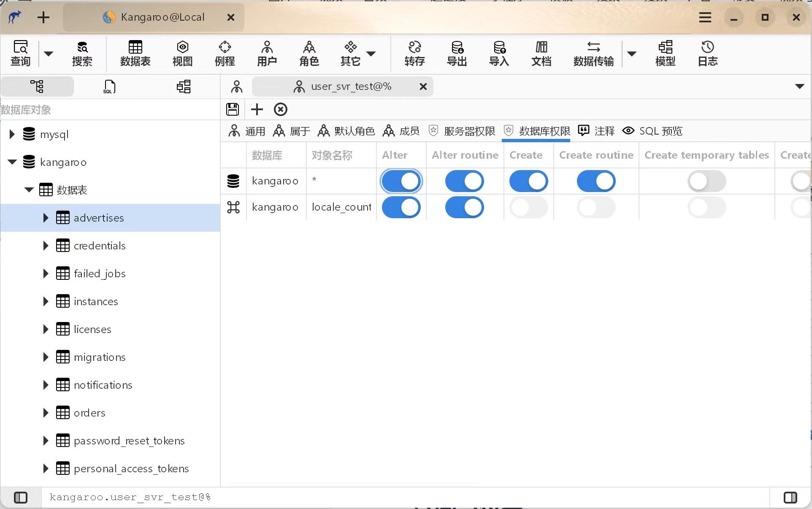Disable Create privilege for kangaroo *
Image resolution: width=812 pixels, height=509 pixels.
pyautogui.click(x=528, y=181)
